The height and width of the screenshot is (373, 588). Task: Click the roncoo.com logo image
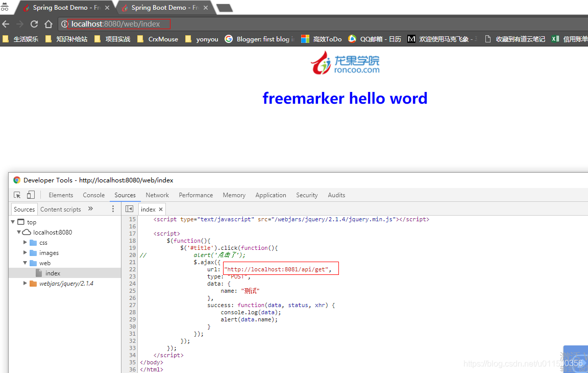click(345, 63)
